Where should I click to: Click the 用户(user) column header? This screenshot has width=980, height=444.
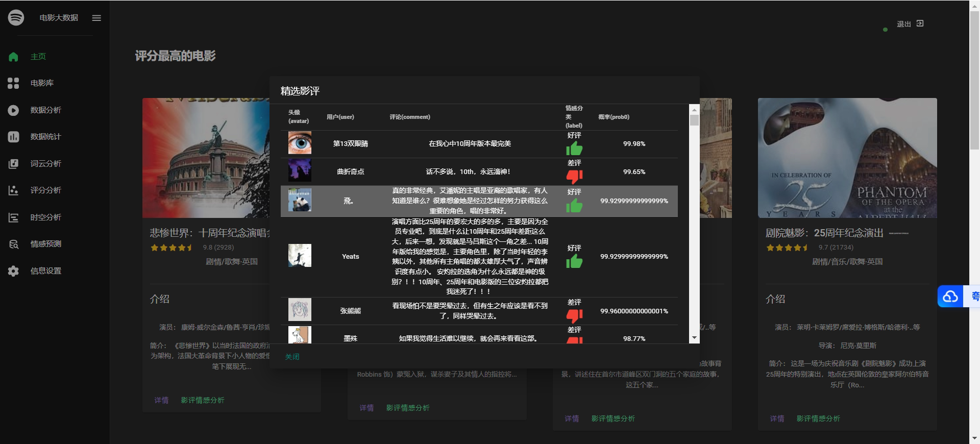340,117
